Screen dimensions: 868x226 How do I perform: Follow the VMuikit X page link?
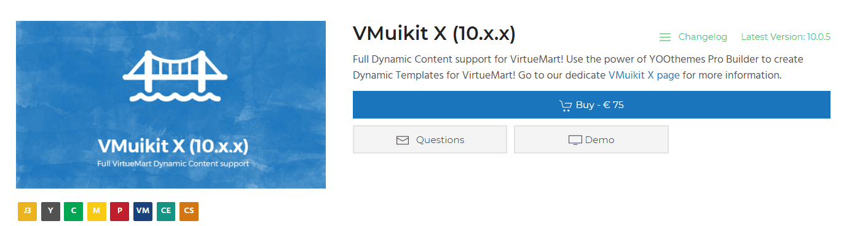pos(644,75)
